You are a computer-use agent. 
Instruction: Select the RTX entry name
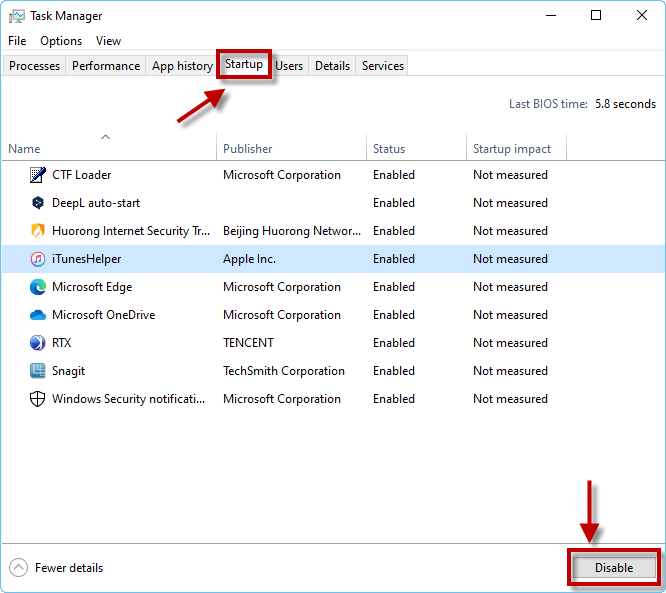pyautogui.click(x=62, y=343)
